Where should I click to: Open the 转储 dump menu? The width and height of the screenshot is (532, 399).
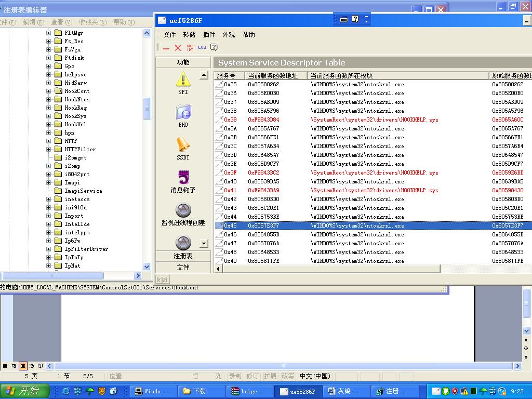pos(189,35)
